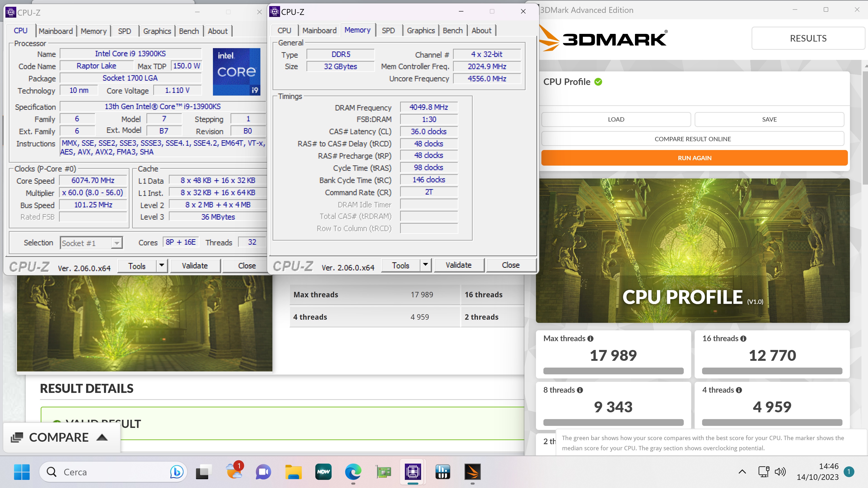Click Tools button in Memory CPU-Z
868x488 pixels.
[401, 265]
